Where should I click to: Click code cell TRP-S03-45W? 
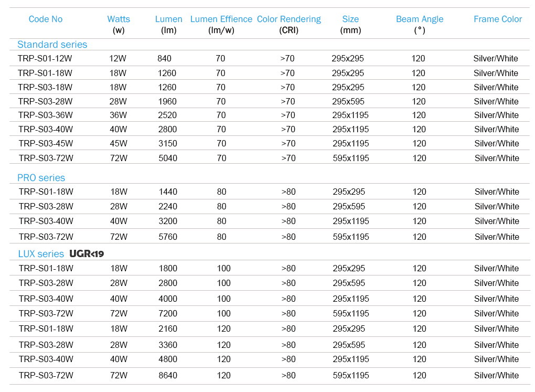[x=46, y=143]
